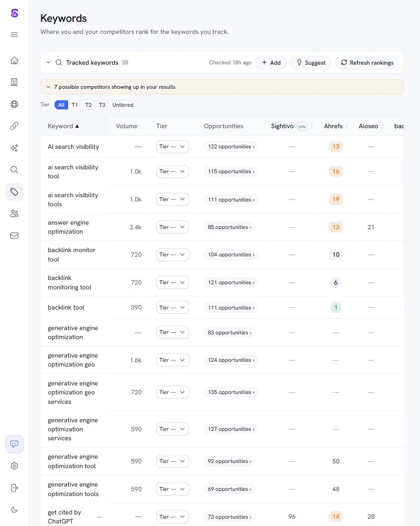Screen dimensions: 420x526
Task: Click Ahrefs rank 19 badge
Action: [x=336, y=199]
